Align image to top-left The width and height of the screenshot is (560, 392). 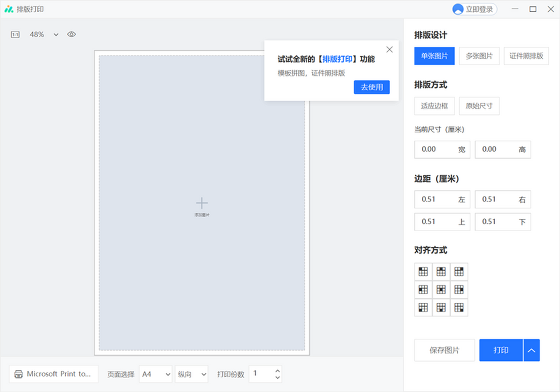[423, 272]
